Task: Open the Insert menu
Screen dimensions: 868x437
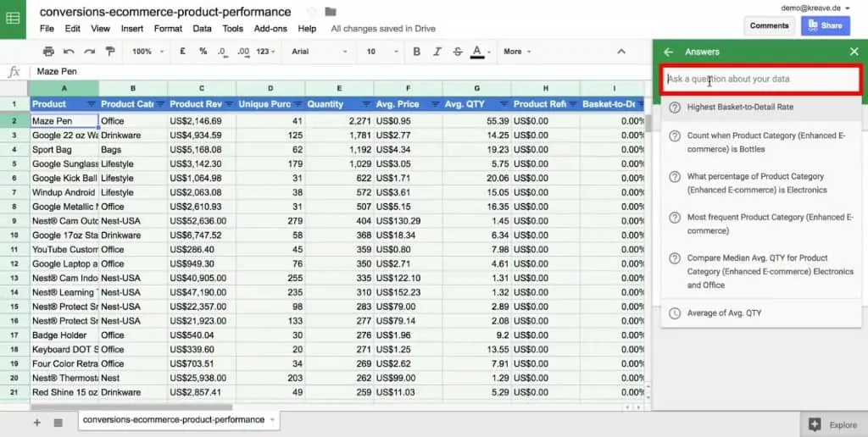Action: pyautogui.click(x=131, y=28)
